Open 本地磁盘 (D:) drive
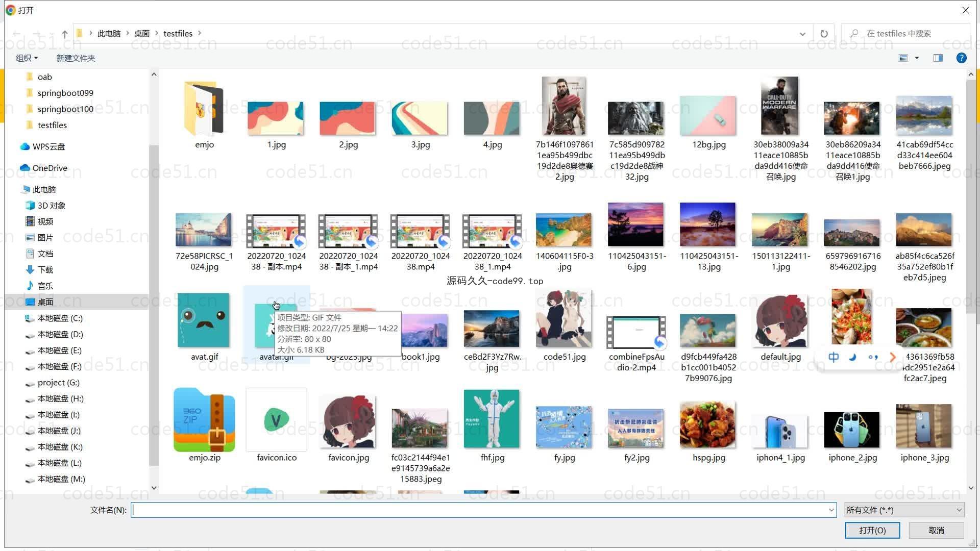Image resolution: width=980 pixels, height=551 pixels. 60,334
